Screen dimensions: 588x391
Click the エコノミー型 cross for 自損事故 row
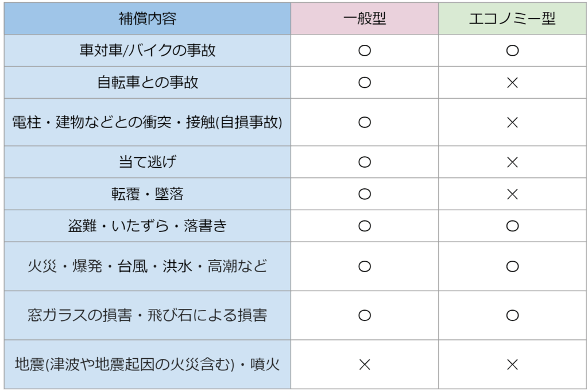(x=513, y=122)
